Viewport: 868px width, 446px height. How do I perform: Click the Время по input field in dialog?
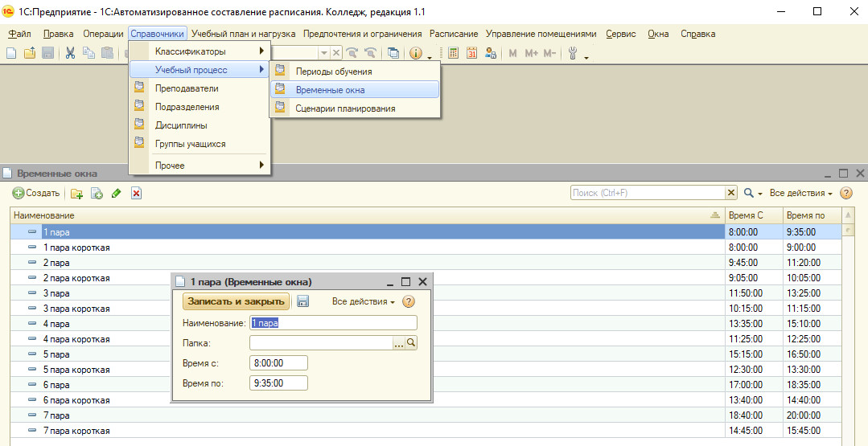coord(278,383)
